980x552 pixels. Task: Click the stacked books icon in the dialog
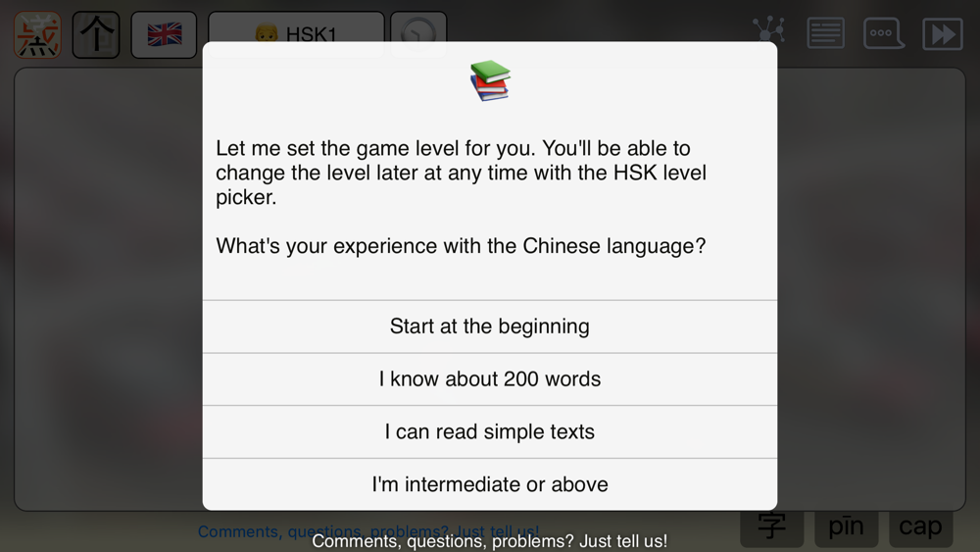(x=490, y=80)
